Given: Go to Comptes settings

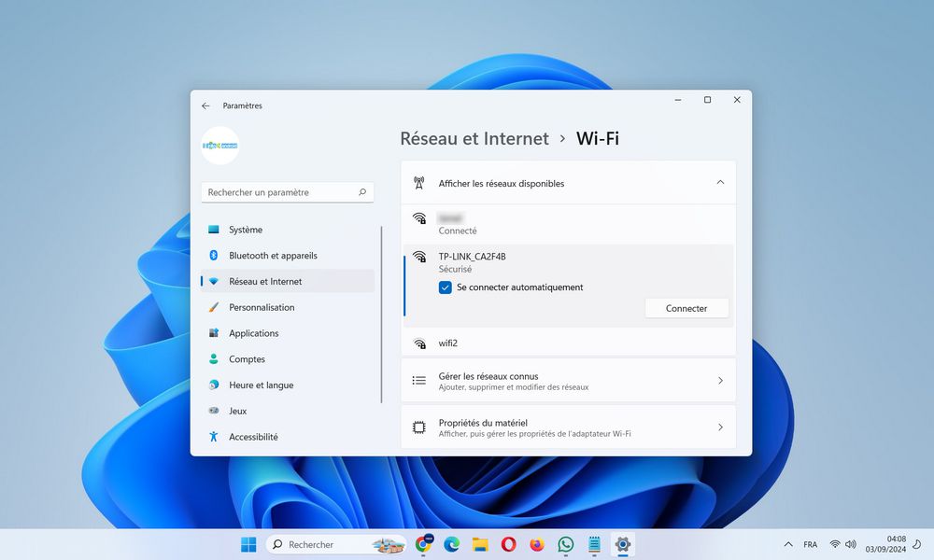Looking at the screenshot, I should (x=247, y=359).
